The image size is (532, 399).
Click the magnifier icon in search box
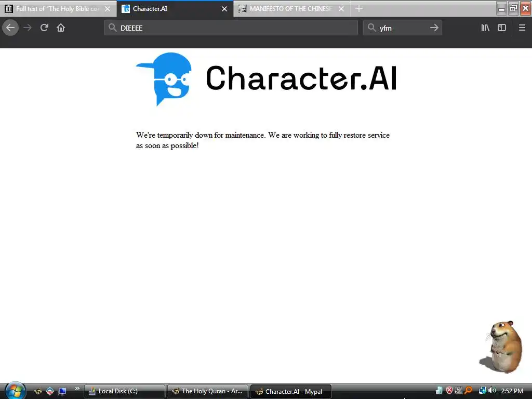[372, 28]
